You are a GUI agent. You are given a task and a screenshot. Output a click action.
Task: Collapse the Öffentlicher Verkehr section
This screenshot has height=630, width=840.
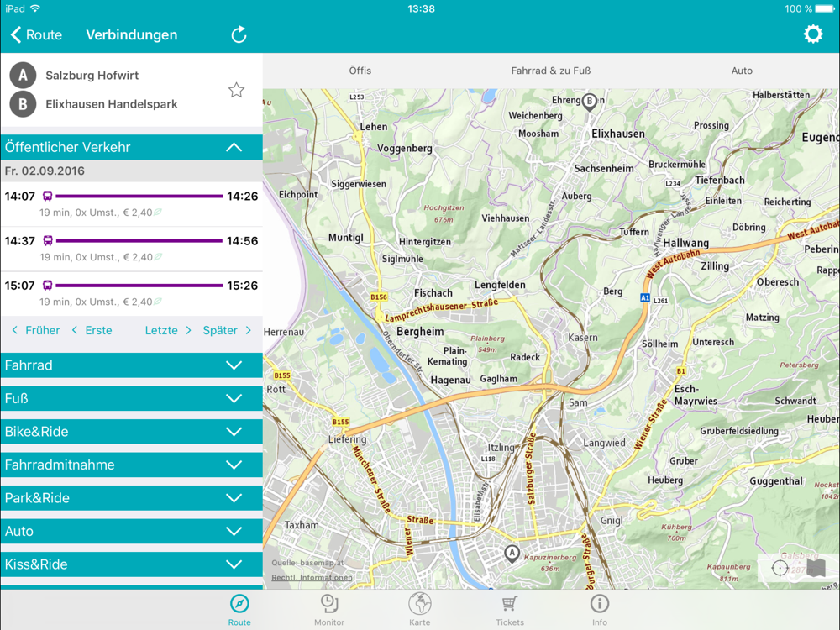point(131,147)
